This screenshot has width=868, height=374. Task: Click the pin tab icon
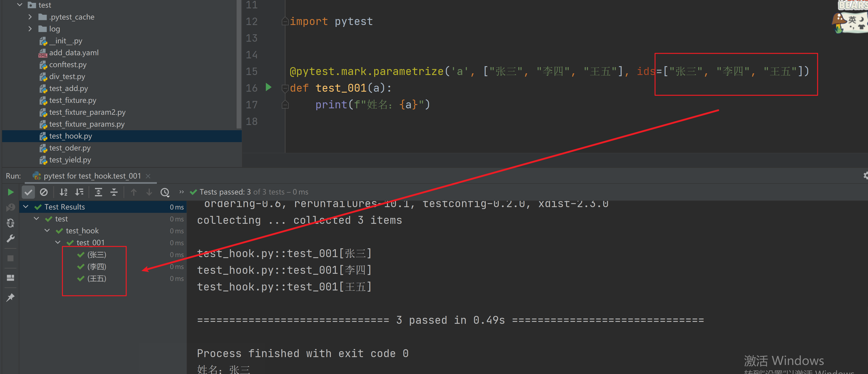pos(10,297)
